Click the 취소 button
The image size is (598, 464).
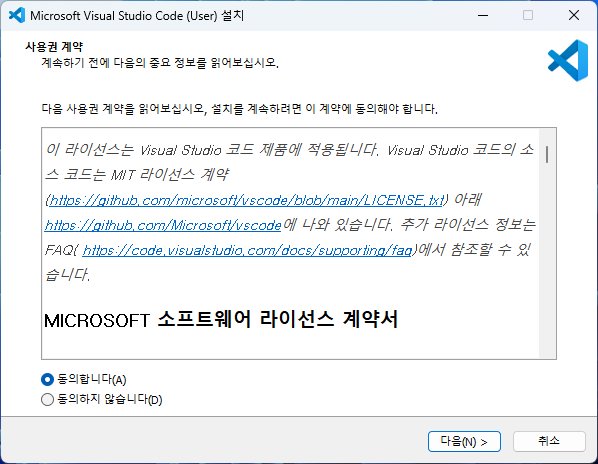(549, 442)
